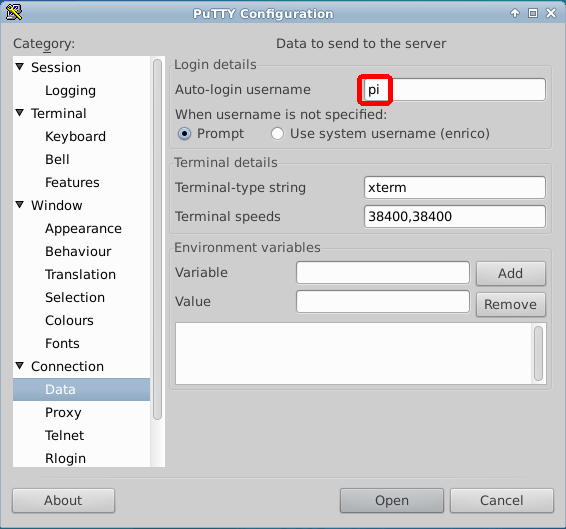Click the maximize window icon
566x529 pixels.
pyautogui.click(x=533, y=13)
